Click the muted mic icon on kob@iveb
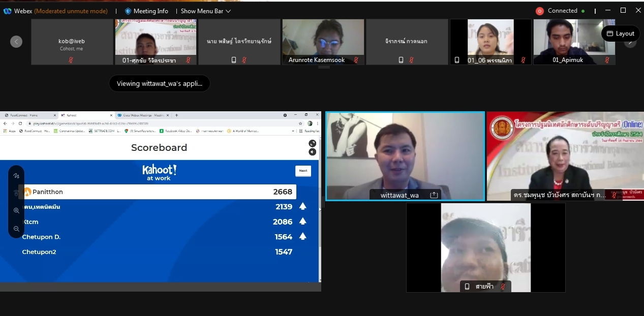644x316 pixels. (x=71, y=60)
